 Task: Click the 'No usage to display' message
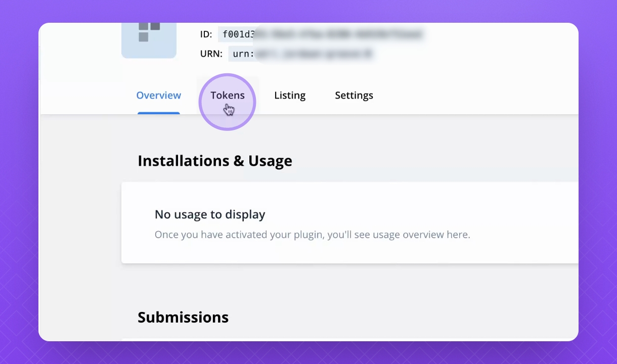pos(210,214)
